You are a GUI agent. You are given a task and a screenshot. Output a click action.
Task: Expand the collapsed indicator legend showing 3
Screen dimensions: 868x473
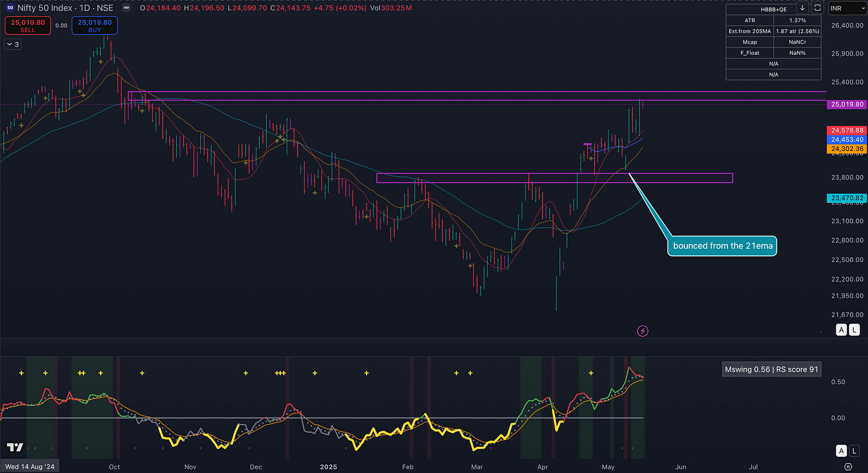pos(12,44)
